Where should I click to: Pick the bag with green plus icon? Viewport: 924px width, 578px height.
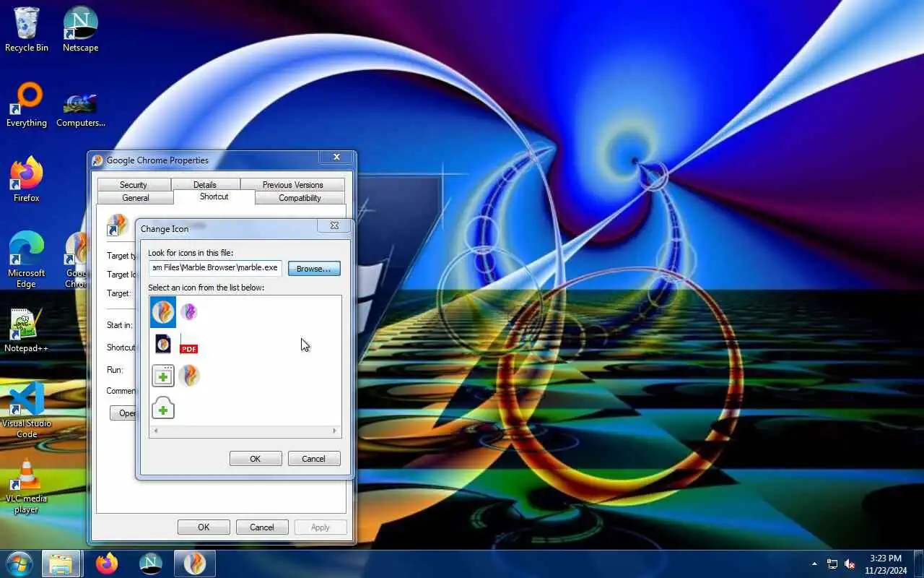[x=163, y=407]
